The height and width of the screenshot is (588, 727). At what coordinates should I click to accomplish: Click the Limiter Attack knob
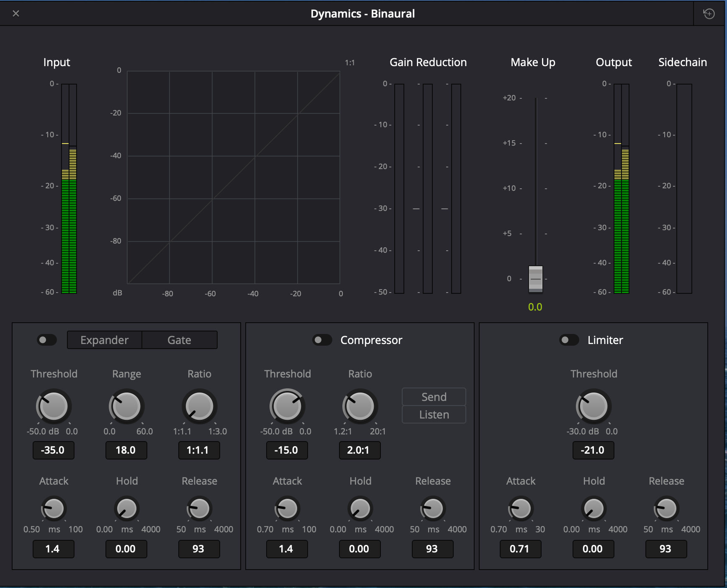[x=521, y=509]
